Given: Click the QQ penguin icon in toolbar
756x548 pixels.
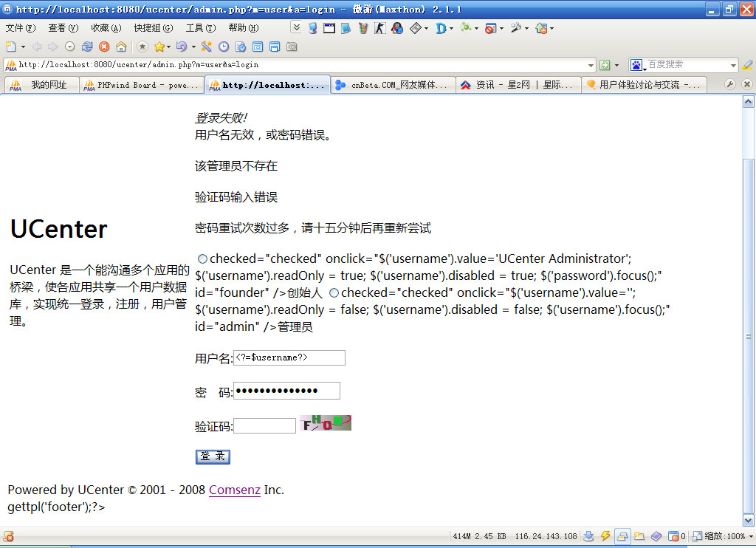Looking at the screenshot, I should (x=397, y=29).
